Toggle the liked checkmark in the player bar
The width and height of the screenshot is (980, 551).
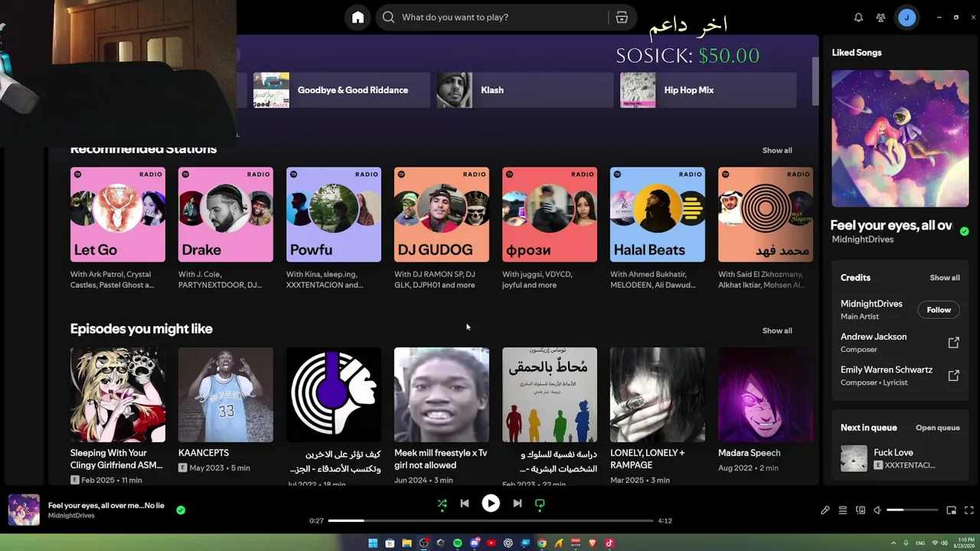181,510
